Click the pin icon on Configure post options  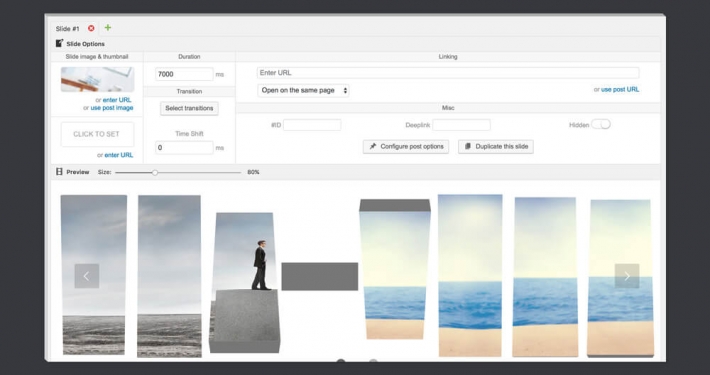373,146
